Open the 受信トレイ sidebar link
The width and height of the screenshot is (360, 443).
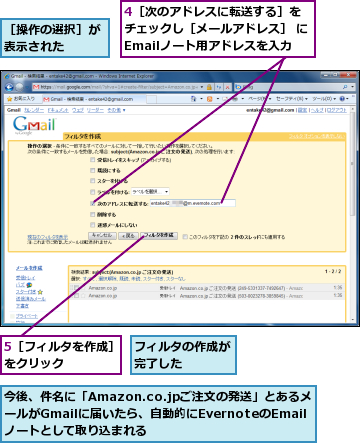coord(25,278)
